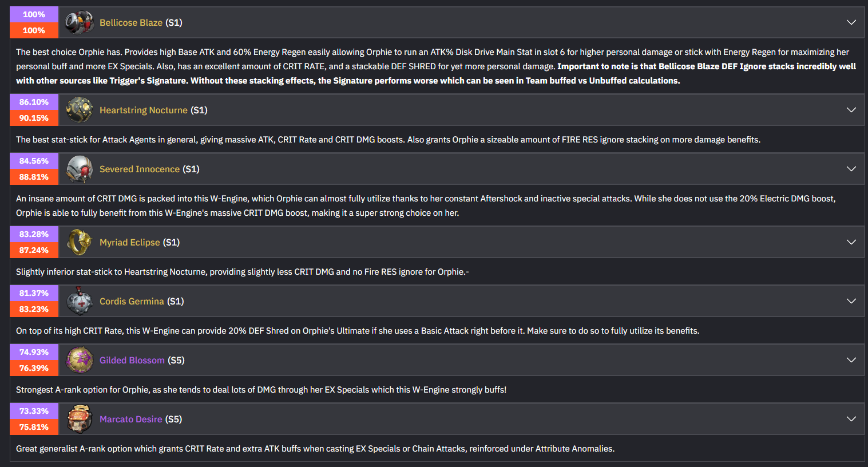868x467 pixels.
Task: Expand the Bellicose Blaze row chevron
Action: [851, 23]
